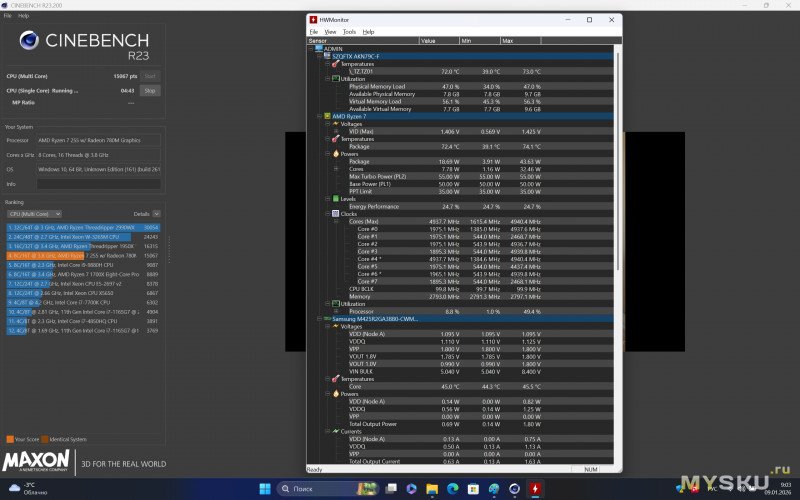
Task: Open the View menu in HWMonitor
Action: tap(330, 32)
